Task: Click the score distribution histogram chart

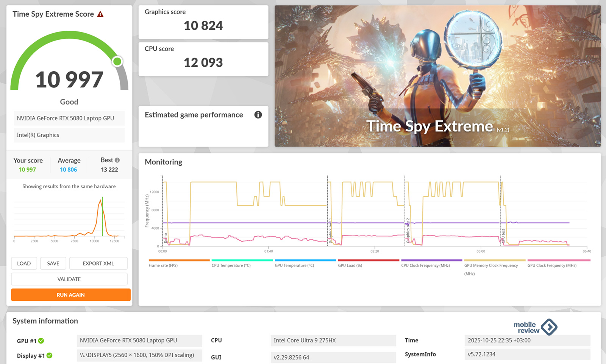Action: 69,220
